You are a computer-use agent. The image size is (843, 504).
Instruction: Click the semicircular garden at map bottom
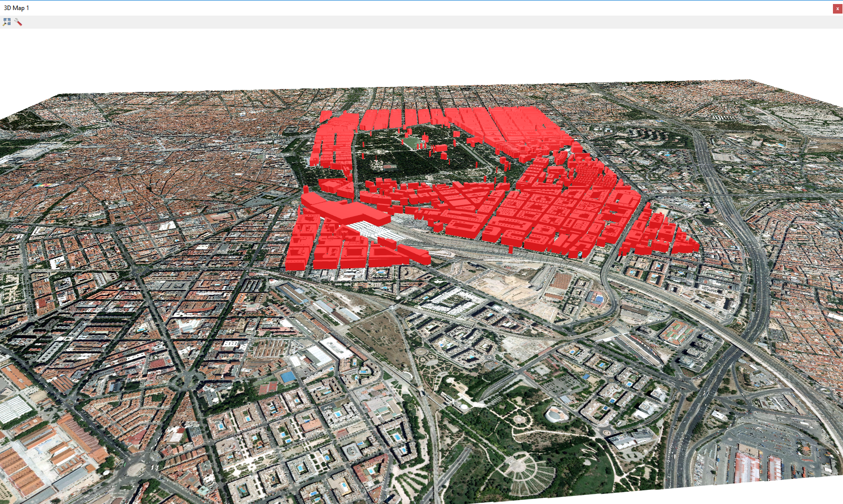[523, 470]
